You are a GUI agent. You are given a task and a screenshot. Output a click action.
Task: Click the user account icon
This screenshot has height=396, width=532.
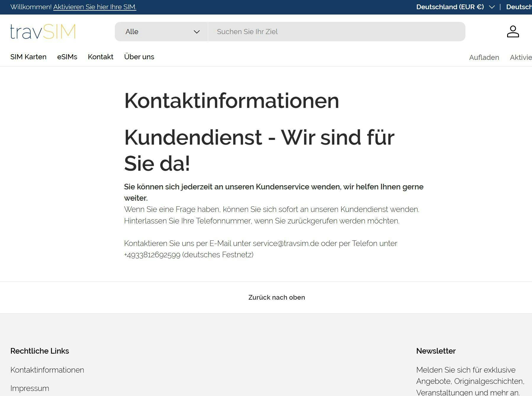click(x=513, y=31)
